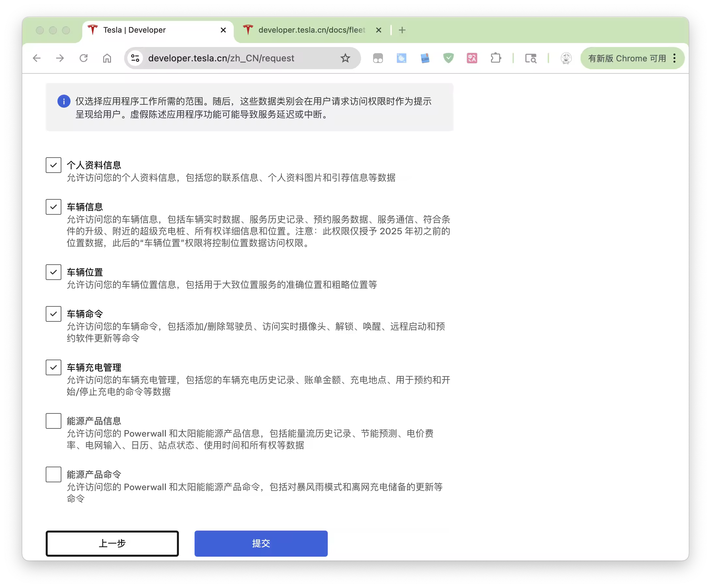Open the browser home page
711x588 pixels.
(x=107, y=58)
